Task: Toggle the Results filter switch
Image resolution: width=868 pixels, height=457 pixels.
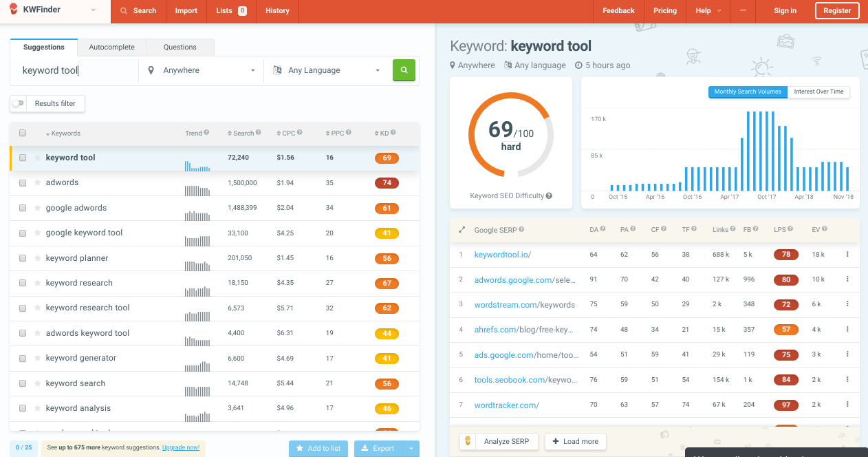Action: pyautogui.click(x=19, y=104)
